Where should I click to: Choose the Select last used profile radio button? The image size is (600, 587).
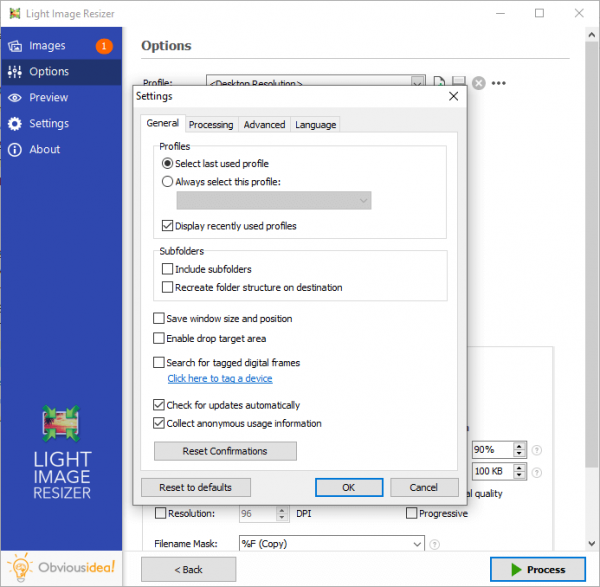pos(167,163)
